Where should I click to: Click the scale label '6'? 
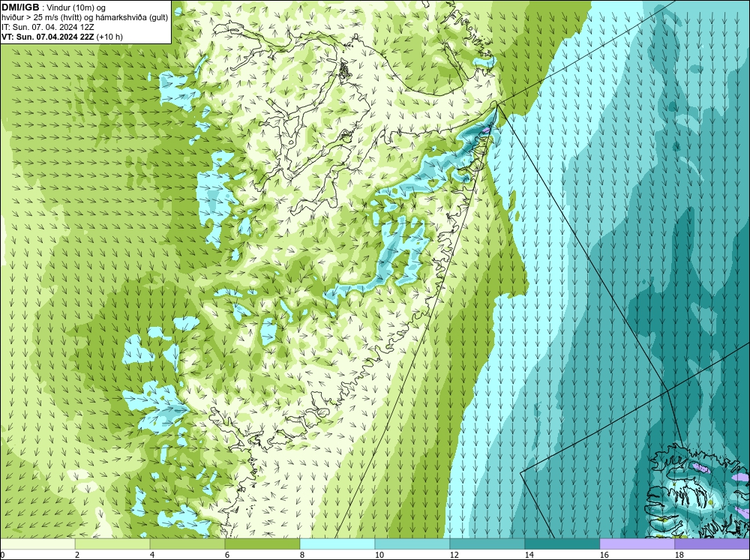(227, 555)
